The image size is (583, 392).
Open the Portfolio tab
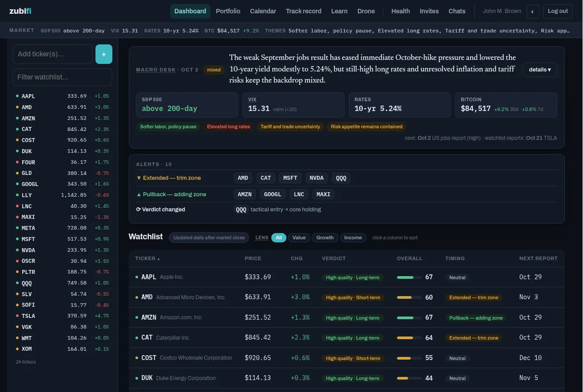[x=228, y=11]
